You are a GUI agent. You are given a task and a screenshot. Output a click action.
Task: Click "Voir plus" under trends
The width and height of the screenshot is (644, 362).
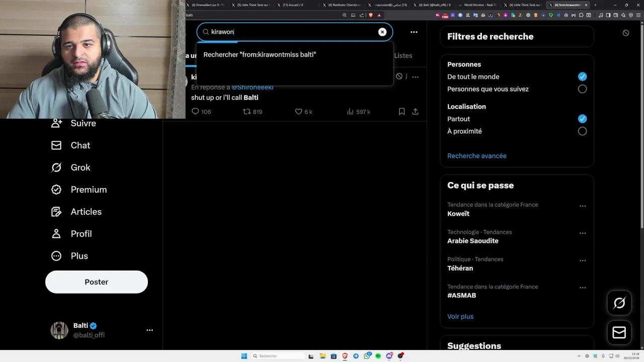coord(460,316)
